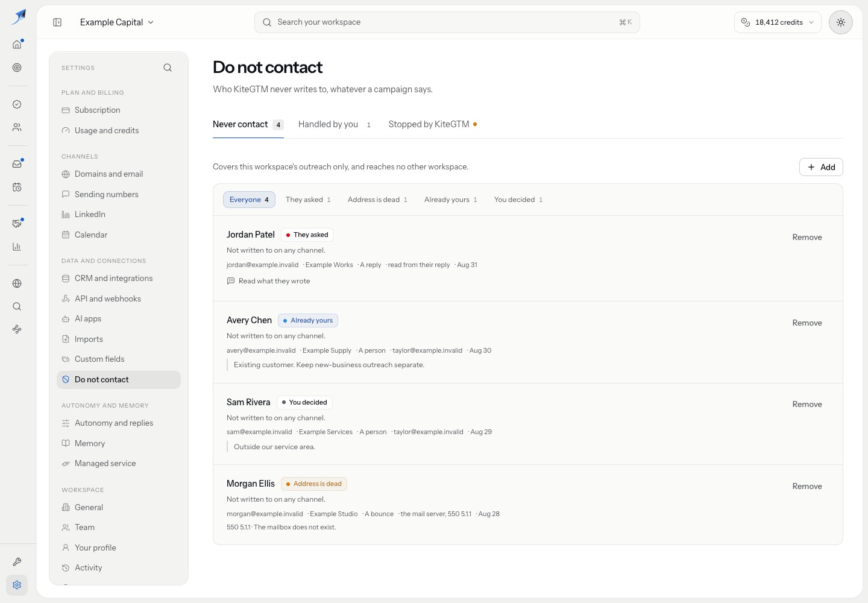
Task: Click the two-people icon in the left rail
Action: click(x=17, y=127)
